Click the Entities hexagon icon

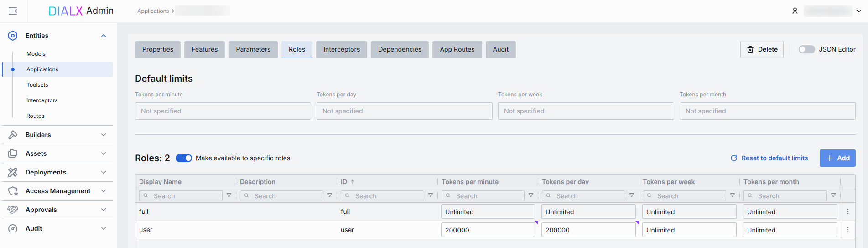(13, 36)
